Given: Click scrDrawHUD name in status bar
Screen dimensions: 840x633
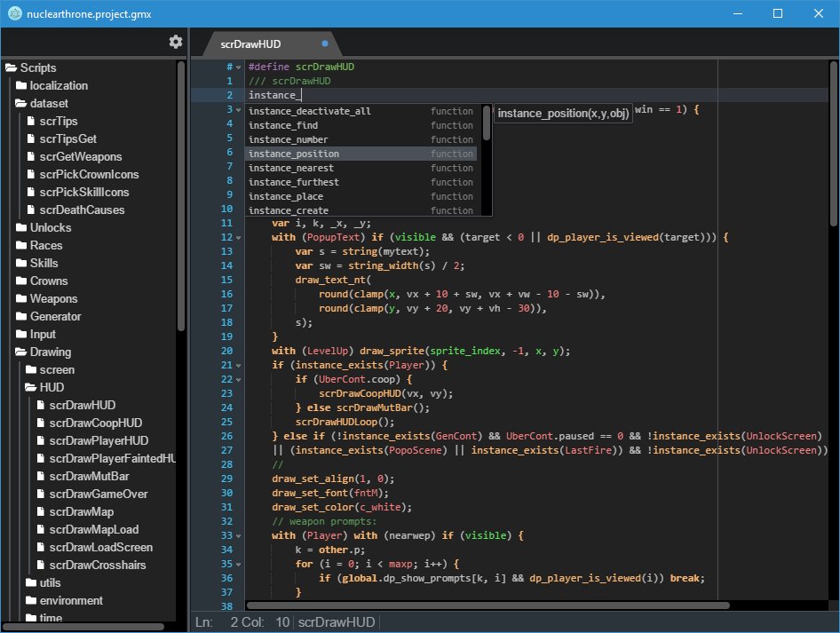Looking at the screenshot, I should click(x=337, y=622).
